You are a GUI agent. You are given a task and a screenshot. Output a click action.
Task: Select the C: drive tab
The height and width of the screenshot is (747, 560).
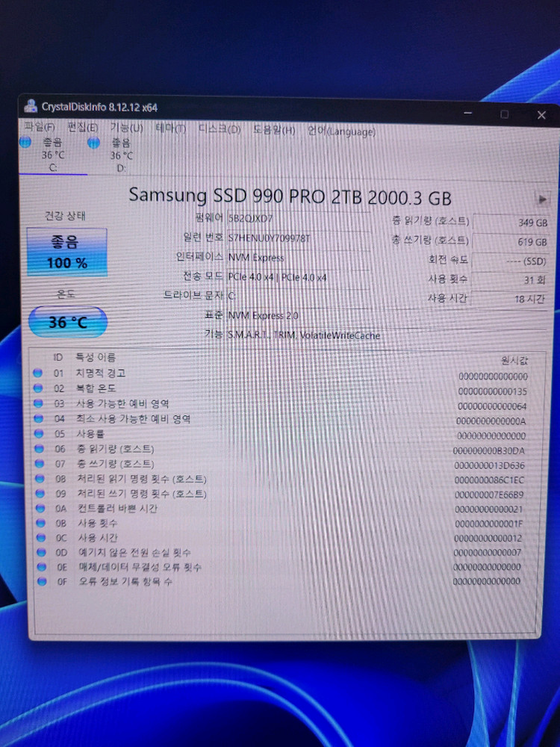[52, 155]
